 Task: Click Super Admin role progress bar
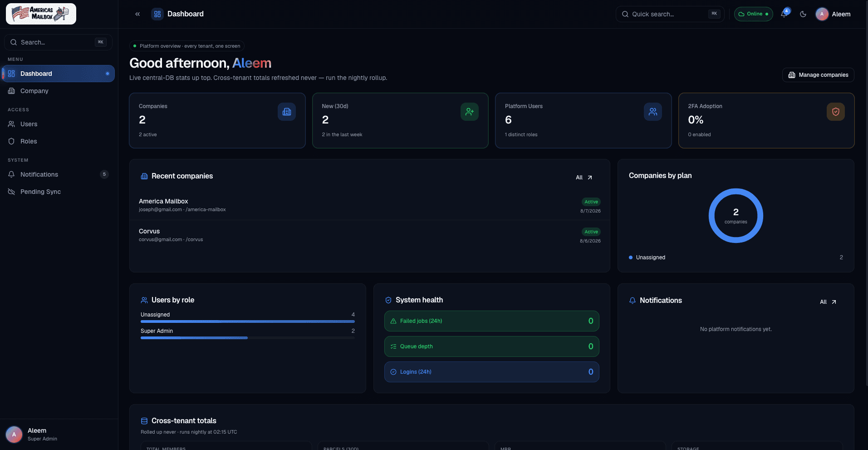tap(248, 338)
